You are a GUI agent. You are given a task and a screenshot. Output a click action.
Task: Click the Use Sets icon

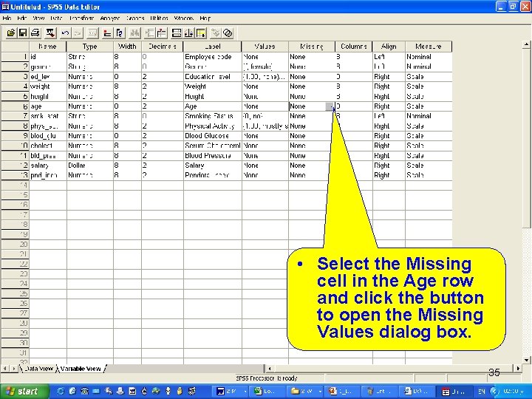228,33
